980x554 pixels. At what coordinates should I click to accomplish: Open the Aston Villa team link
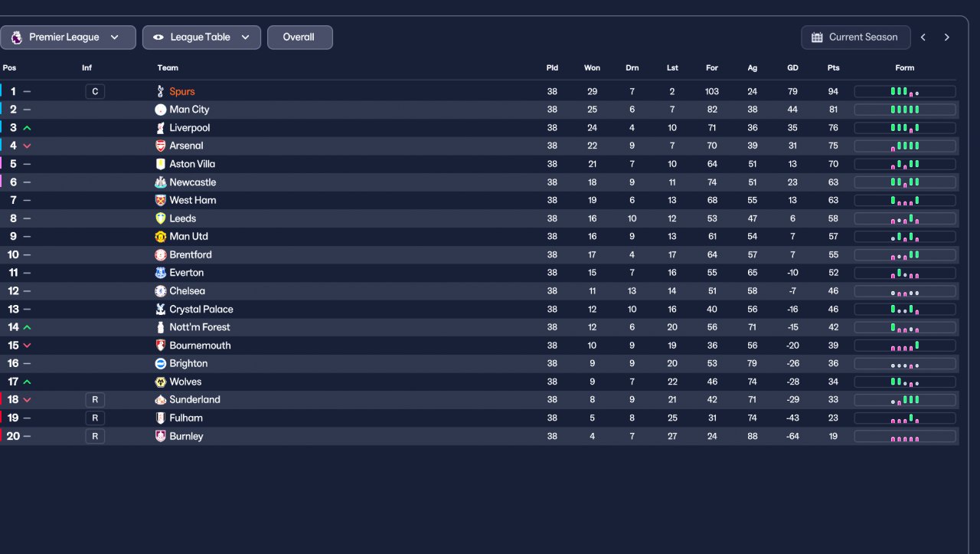(192, 164)
